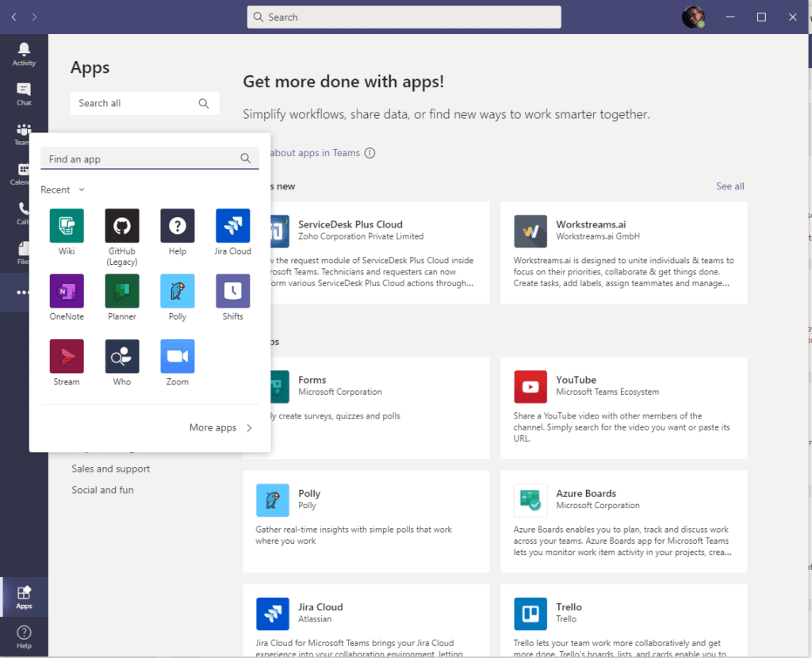This screenshot has width=812, height=658.
Task: Click the Azure Boards description text
Action: pos(622,541)
